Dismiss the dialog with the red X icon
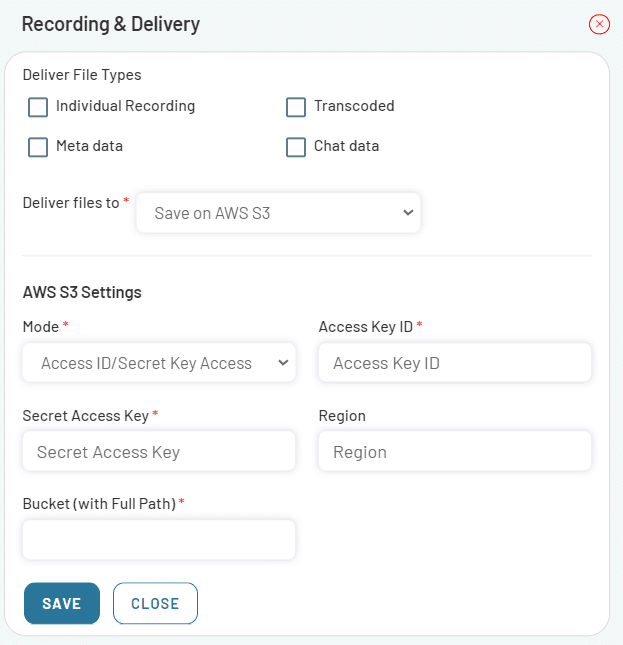 tap(599, 24)
